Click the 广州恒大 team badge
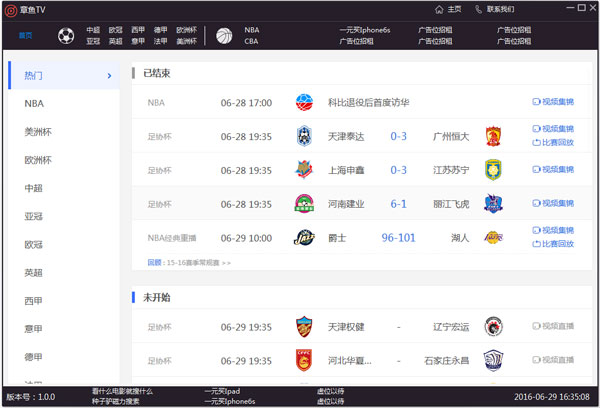This screenshot has width=600, height=408. (x=493, y=136)
